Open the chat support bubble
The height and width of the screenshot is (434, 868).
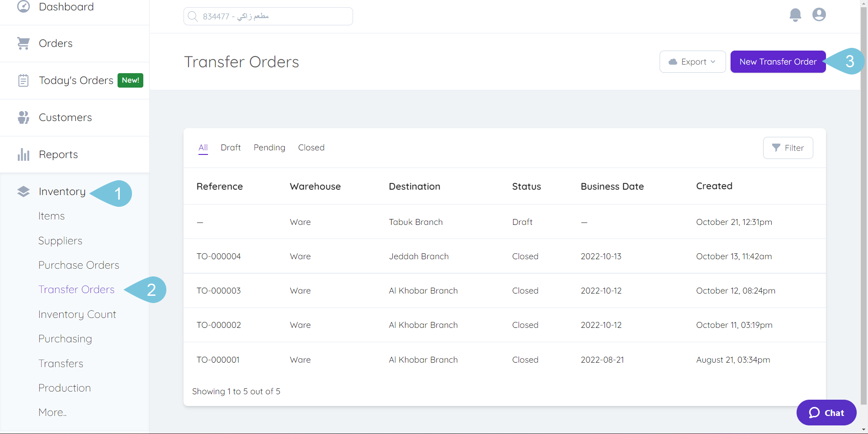click(826, 412)
